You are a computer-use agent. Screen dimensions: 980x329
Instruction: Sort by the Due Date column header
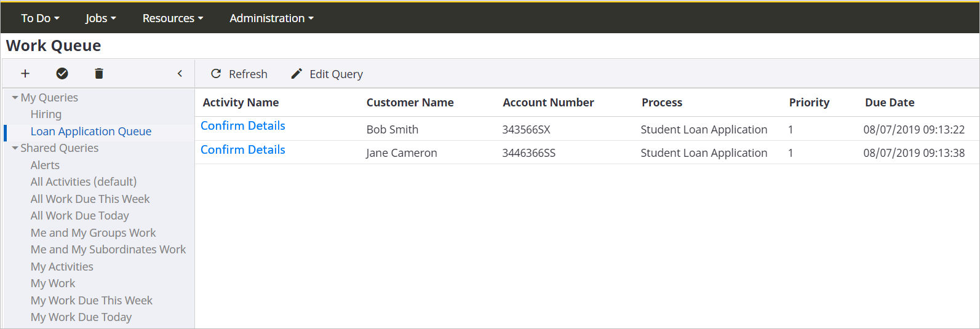[890, 103]
